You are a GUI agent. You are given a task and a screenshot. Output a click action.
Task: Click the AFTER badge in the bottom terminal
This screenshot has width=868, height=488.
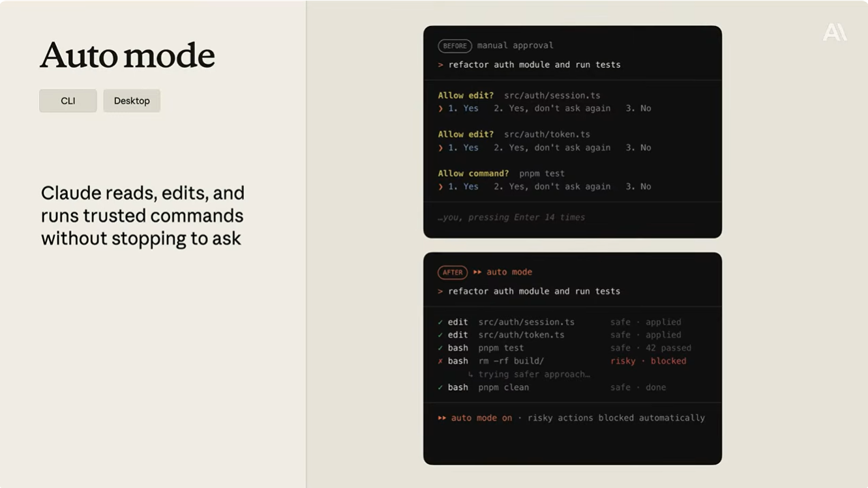(452, 272)
